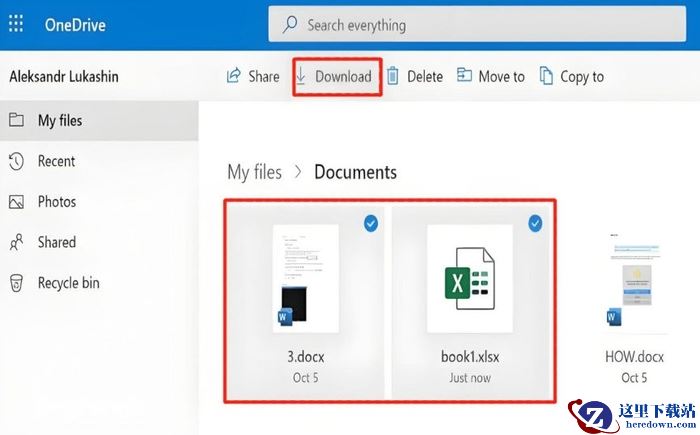Click the Oct 5 date under HOW.docx
Screen dimensions: 700x435
pyautogui.click(x=634, y=378)
